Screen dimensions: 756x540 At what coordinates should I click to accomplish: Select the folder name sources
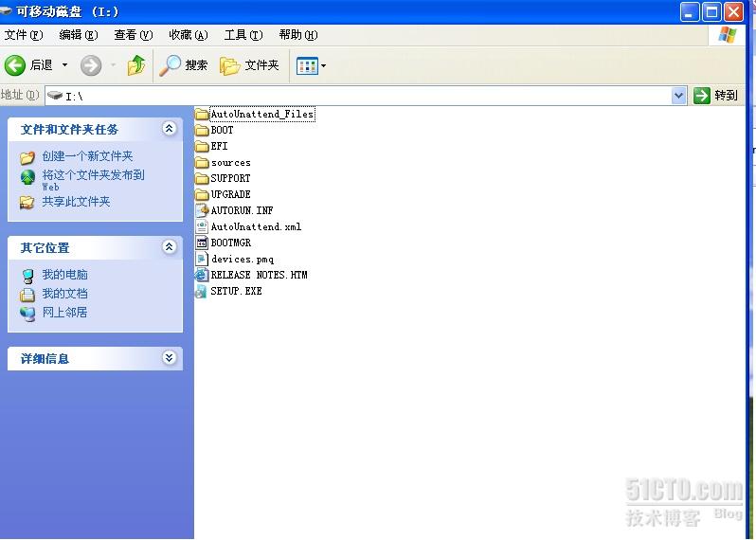click(x=230, y=163)
